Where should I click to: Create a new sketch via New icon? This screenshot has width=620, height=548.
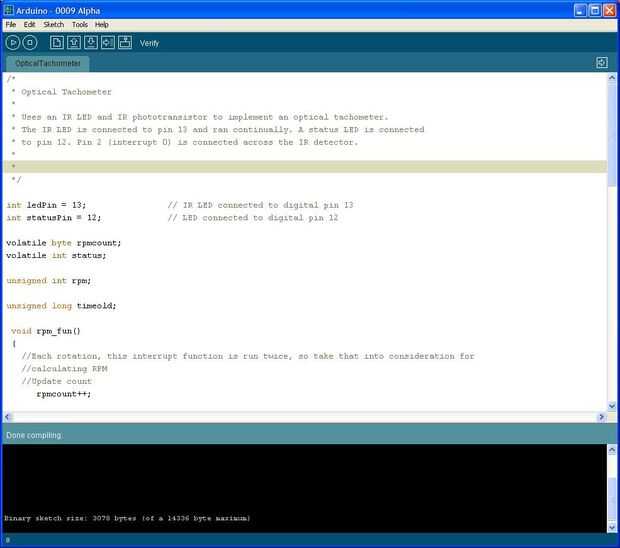click(x=57, y=43)
